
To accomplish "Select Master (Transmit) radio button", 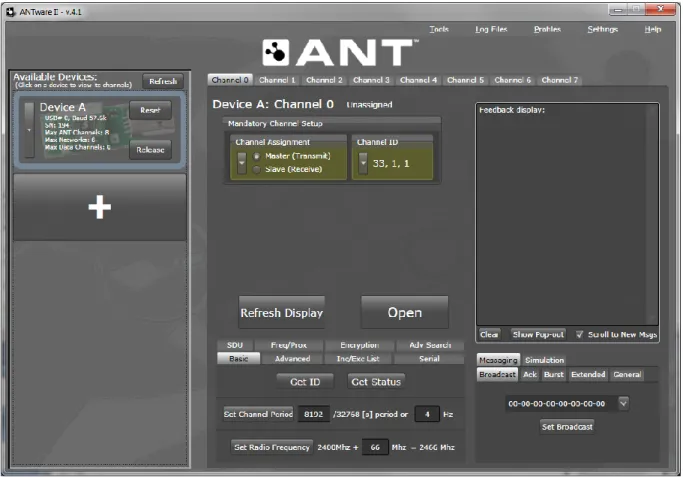I will coord(257,156).
